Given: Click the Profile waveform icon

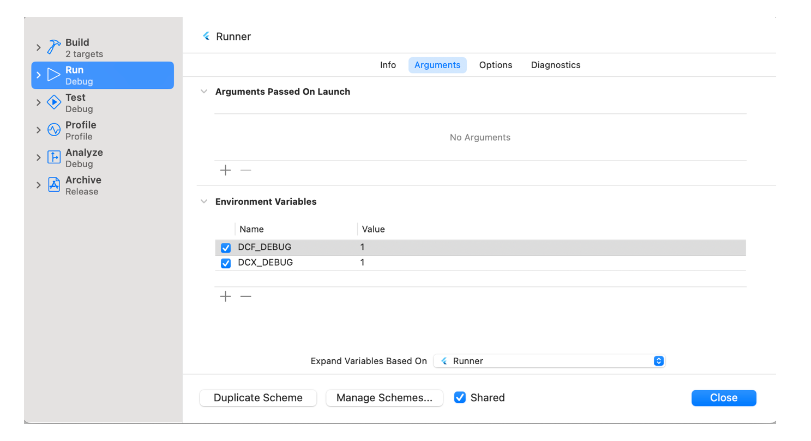Looking at the screenshot, I should point(54,130).
